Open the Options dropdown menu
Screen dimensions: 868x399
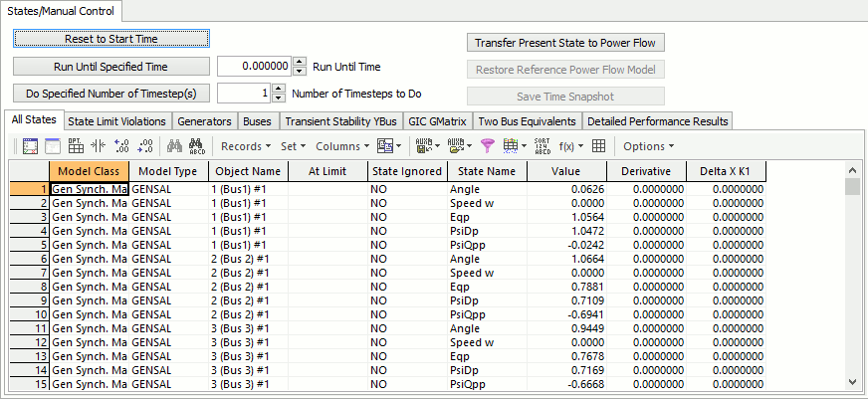(648, 146)
